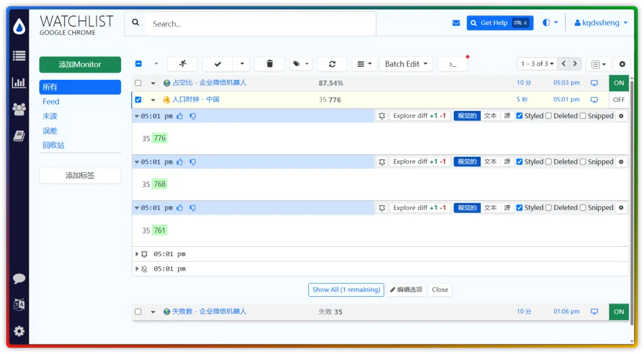Click the Search input field
Screen dimensions: 644x354
coord(262,24)
